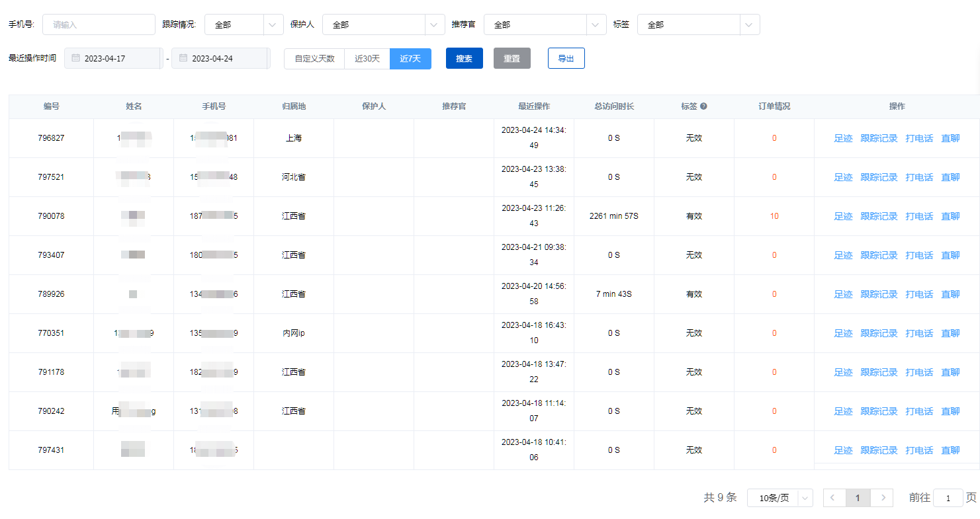The image size is (980, 519).
Task: Click the 最近操作 column header
Action: pyautogui.click(x=533, y=106)
